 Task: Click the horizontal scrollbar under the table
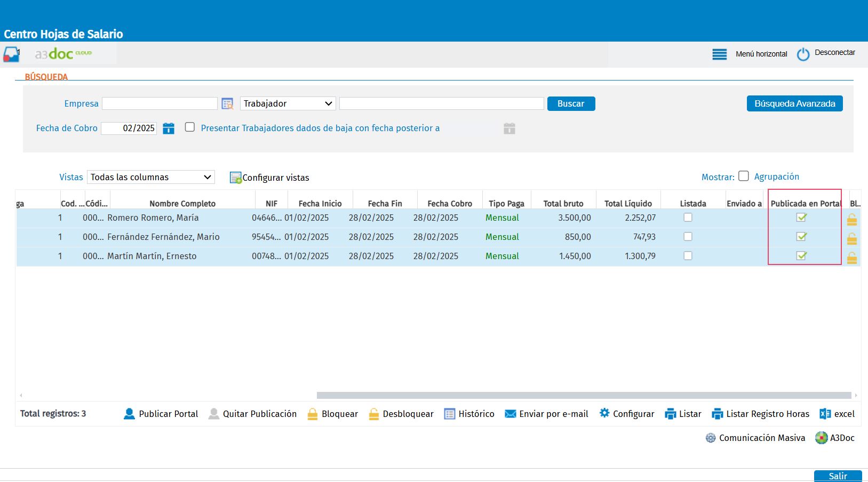coord(584,396)
